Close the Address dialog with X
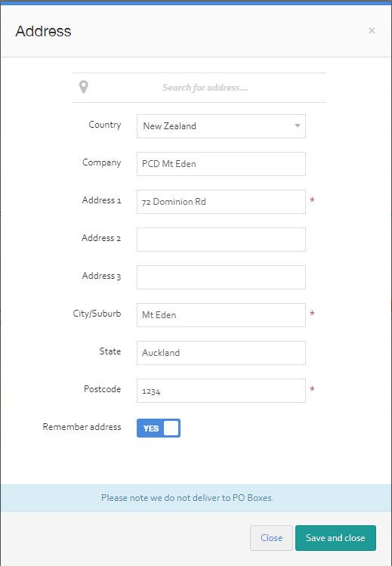This screenshot has height=566, width=392. click(372, 31)
